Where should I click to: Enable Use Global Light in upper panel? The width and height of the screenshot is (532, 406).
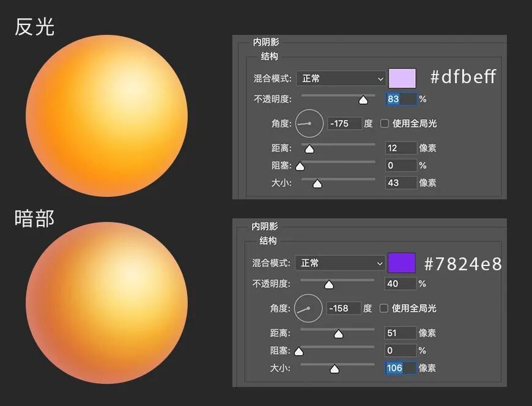384,124
